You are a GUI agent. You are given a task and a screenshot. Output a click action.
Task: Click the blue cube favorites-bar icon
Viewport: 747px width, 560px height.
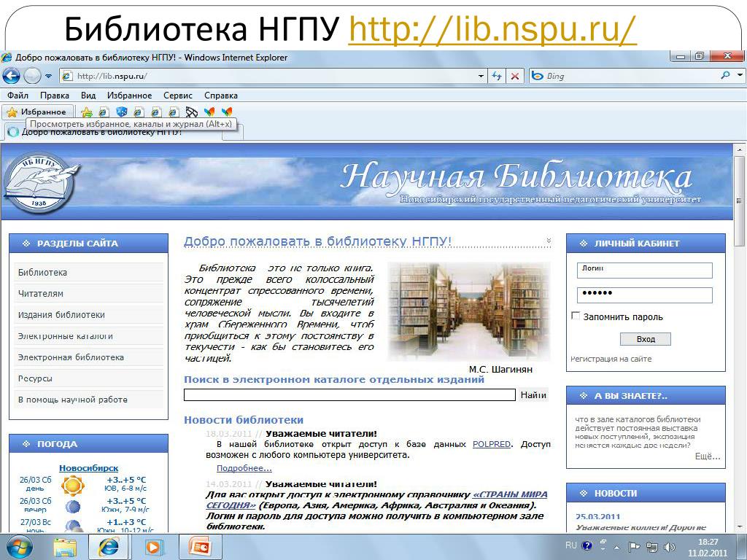[x=122, y=112]
